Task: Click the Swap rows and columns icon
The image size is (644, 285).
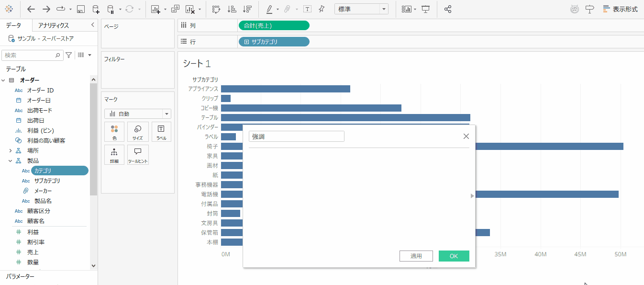Action: coord(216,9)
